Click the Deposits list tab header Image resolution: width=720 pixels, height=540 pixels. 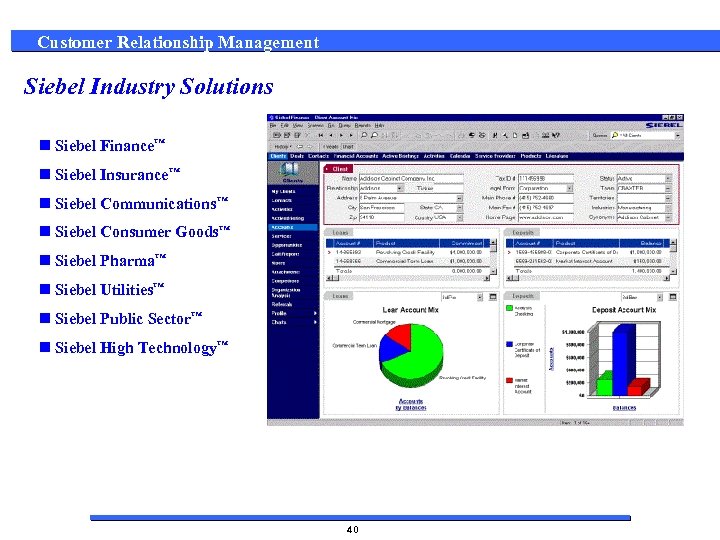coord(523,233)
